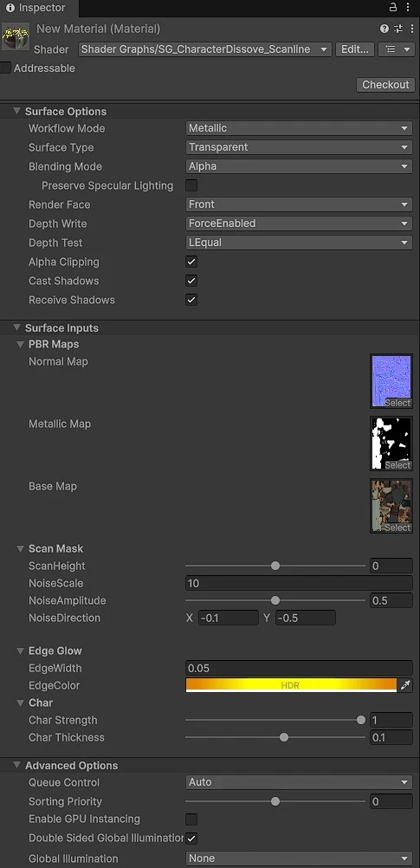Click the Base Map texture thumbnail
Screen dimensions: 420x868
[x=391, y=507]
